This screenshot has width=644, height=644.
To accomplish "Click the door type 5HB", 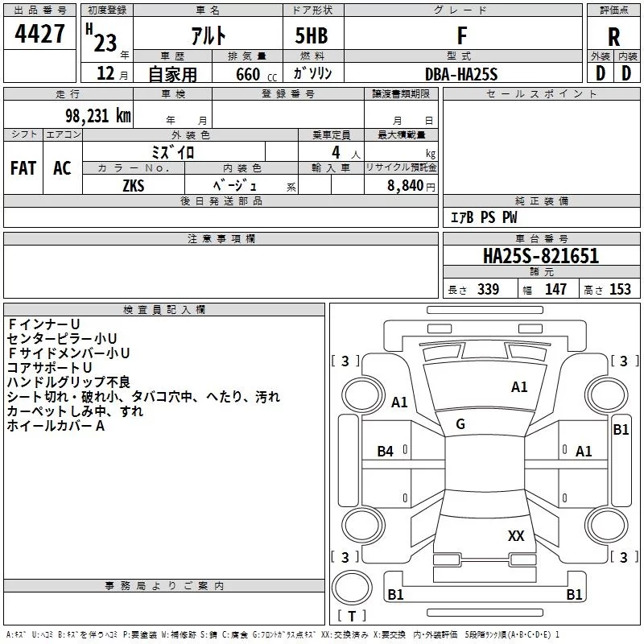I will tap(312, 35).
